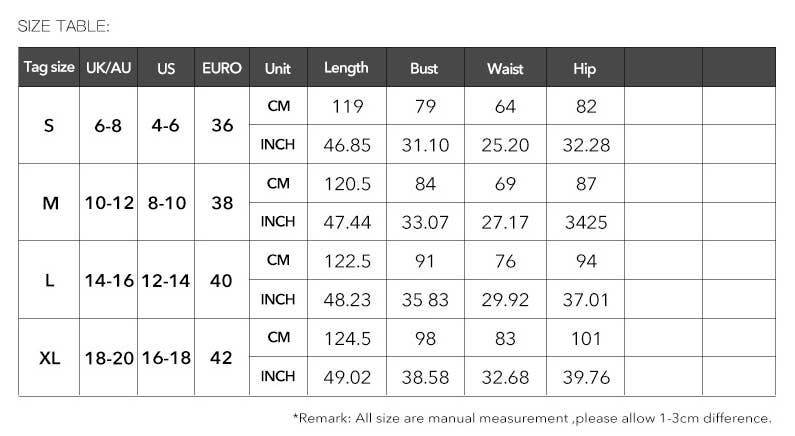795x436 pixels.
Task: Click the 'SIZE TABLE:' heading text
Action: pyautogui.click(x=64, y=26)
